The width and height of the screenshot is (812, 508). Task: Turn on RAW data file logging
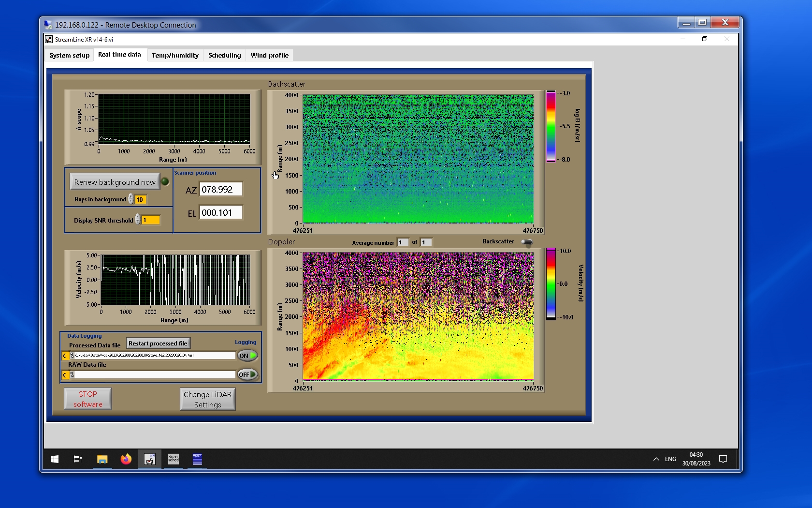tap(247, 374)
